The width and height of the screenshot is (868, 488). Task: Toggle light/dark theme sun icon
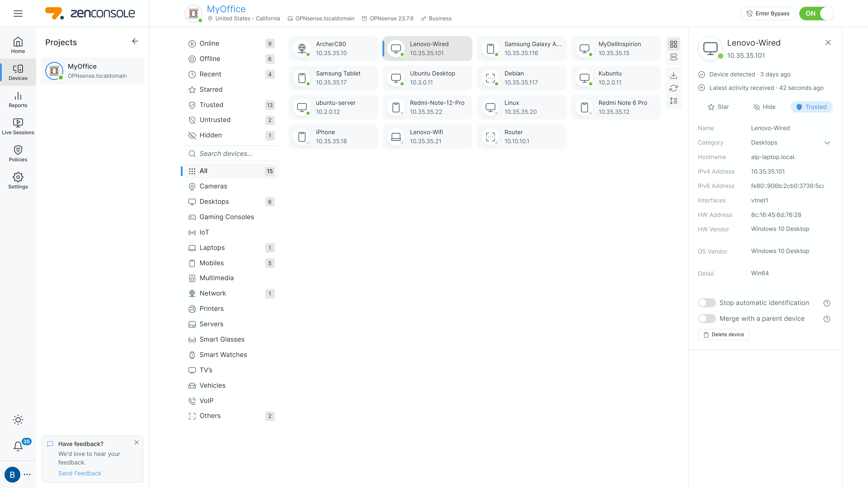[x=18, y=420]
